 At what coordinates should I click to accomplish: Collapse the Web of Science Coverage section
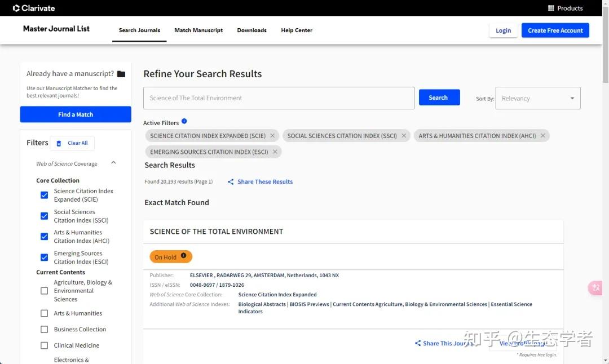(113, 163)
